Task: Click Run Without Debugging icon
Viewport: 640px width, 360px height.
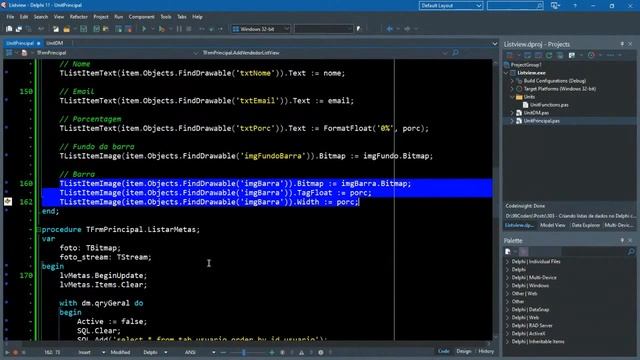Action: point(162,29)
